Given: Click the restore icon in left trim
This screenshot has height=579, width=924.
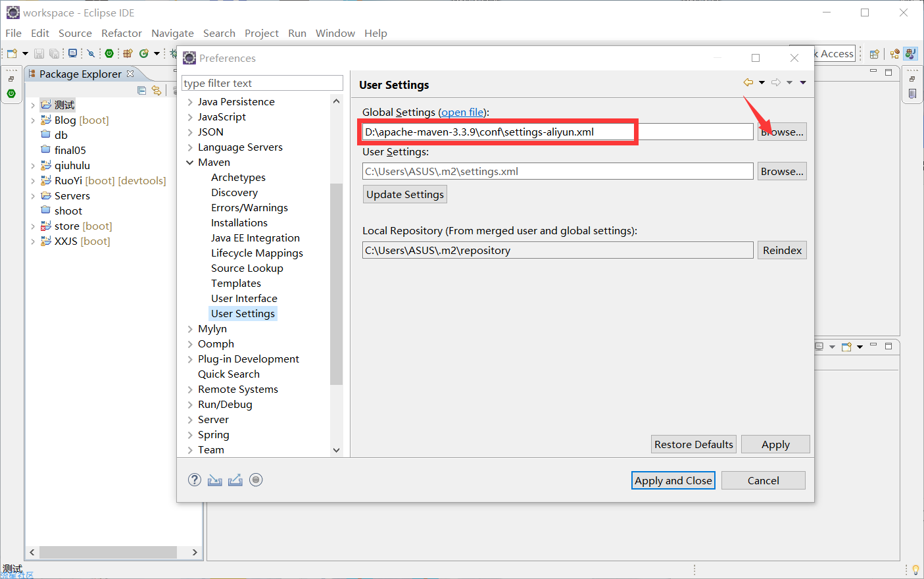Looking at the screenshot, I should point(11,79).
